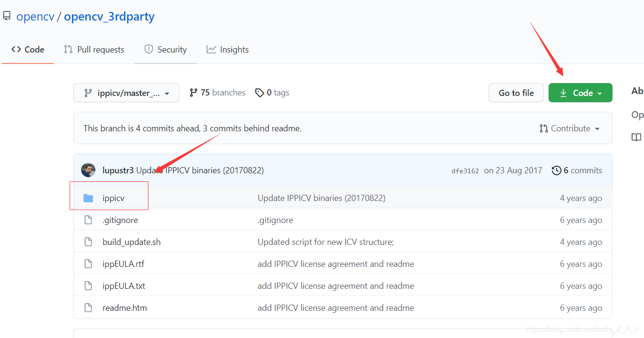Screen dimensions: 644x338
Task: Click '4 years ago' in ippicv row
Action: [581, 198]
